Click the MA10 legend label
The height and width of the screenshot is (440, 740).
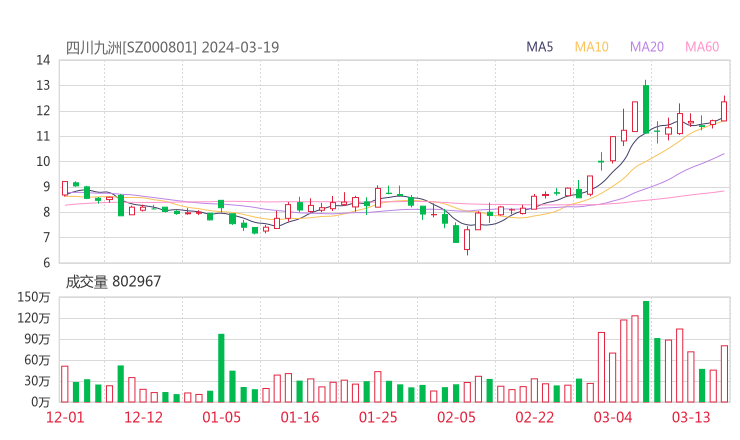[x=591, y=47]
